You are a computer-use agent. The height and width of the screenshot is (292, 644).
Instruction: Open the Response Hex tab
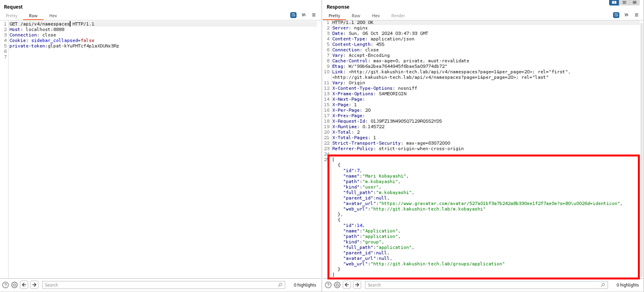point(376,16)
